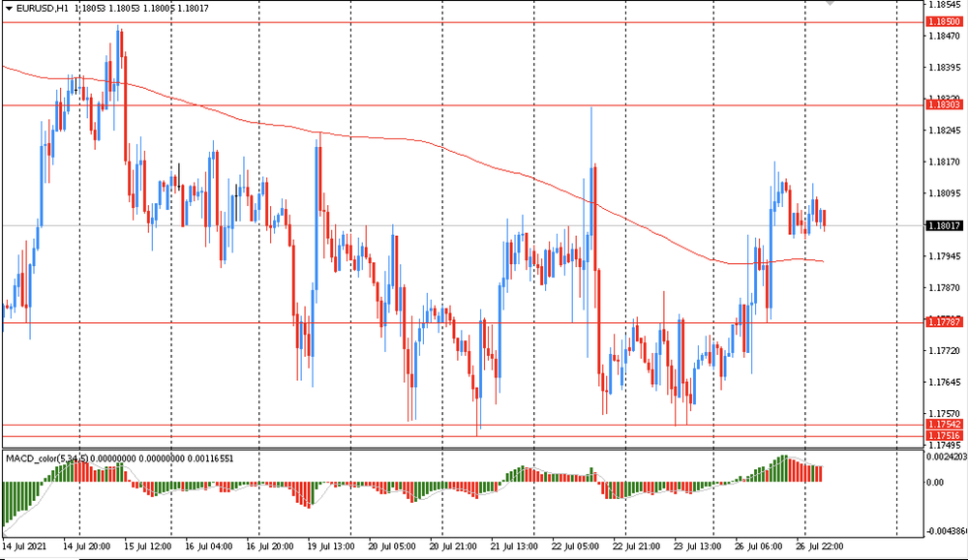
Task: Click the EURUSD,H1 symbol title
Action: coord(42,9)
